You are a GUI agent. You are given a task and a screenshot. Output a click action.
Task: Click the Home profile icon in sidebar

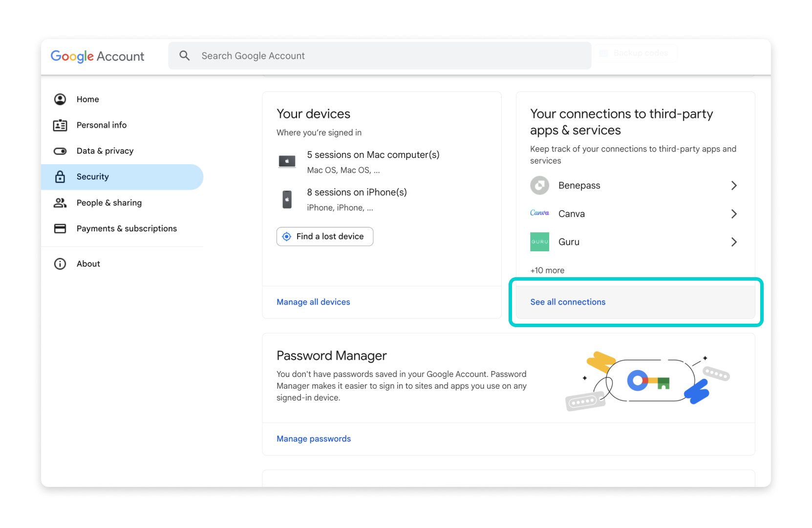60,99
